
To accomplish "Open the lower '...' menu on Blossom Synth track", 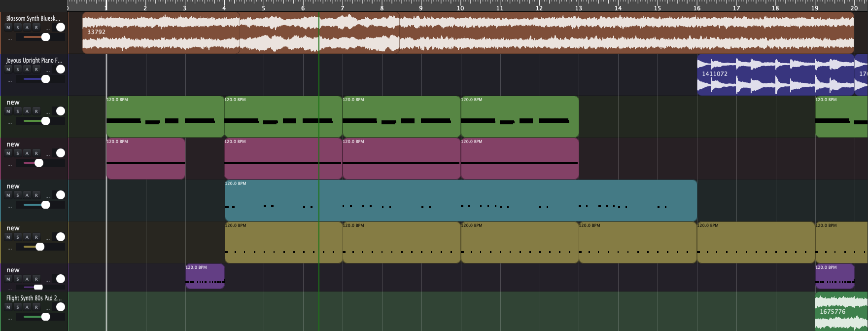I will tap(10, 38).
